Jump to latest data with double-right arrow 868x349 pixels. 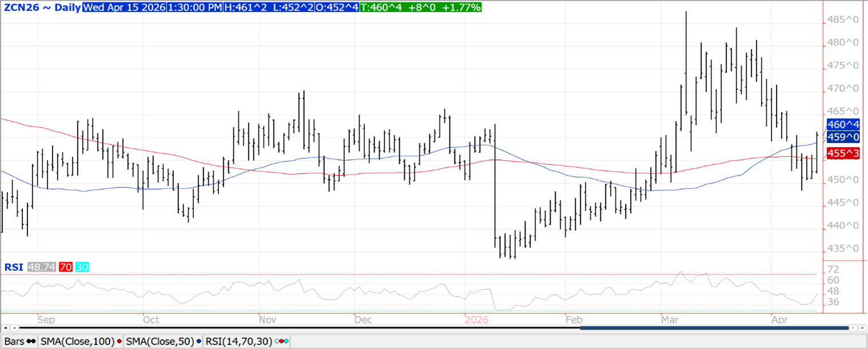point(862,328)
